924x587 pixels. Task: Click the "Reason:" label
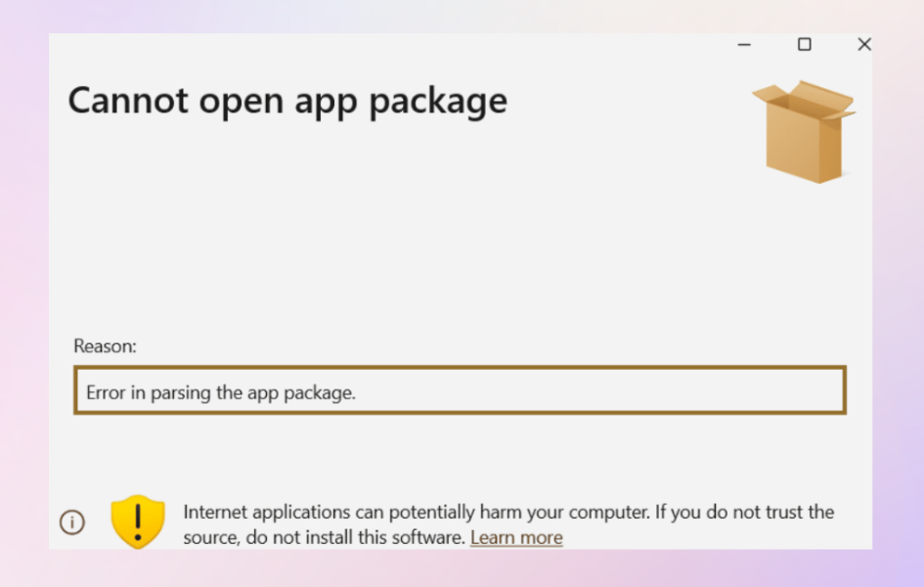[x=106, y=345]
